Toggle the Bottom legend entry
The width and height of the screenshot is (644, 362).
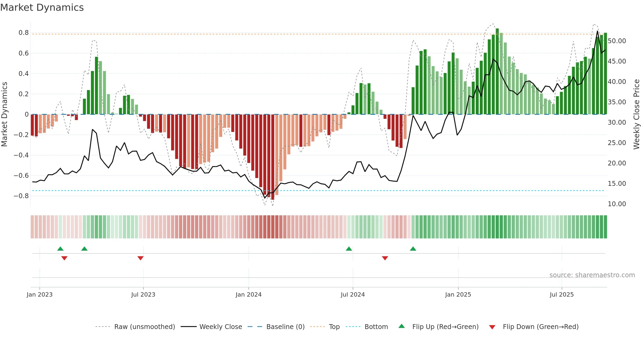(x=367, y=327)
